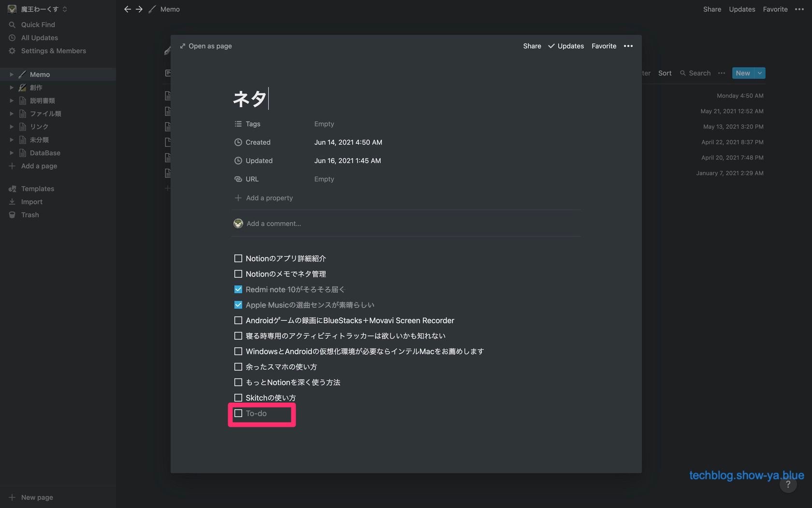
Task: Open Trash in the sidebar
Action: tap(29, 215)
